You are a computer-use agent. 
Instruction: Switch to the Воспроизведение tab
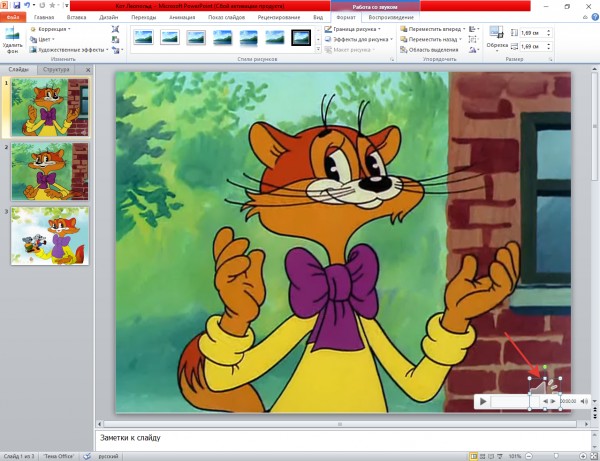(391, 17)
